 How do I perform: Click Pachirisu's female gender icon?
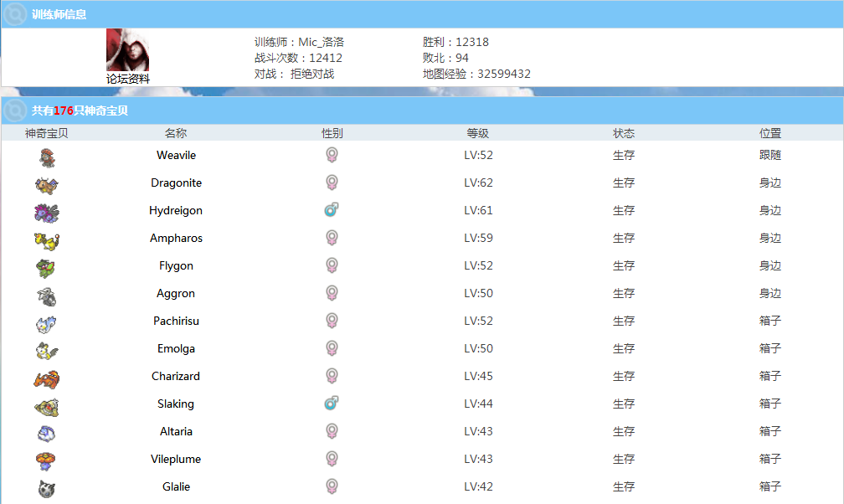pos(332,321)
